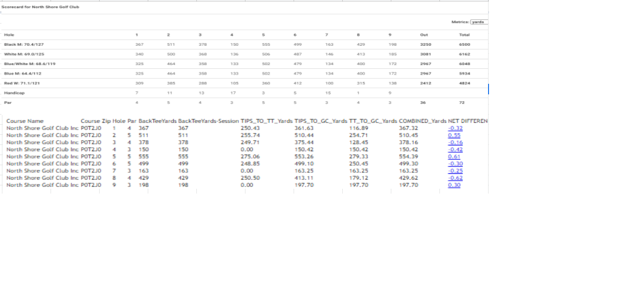Select the 179.12 TT_TO_GC value
Viewport: 644px width, 286px height.
[359, 178]
